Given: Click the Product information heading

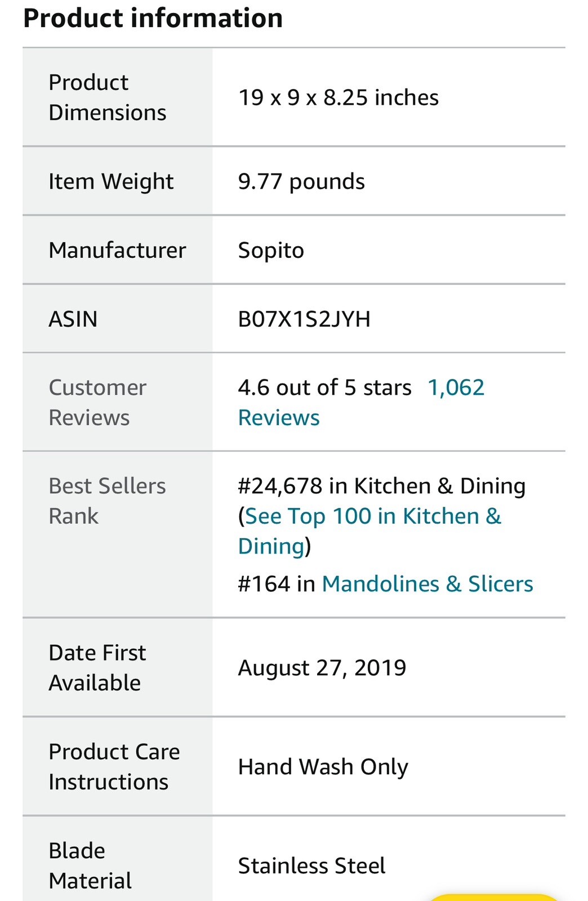Looking at the screenshot, I should coord(153,18).
